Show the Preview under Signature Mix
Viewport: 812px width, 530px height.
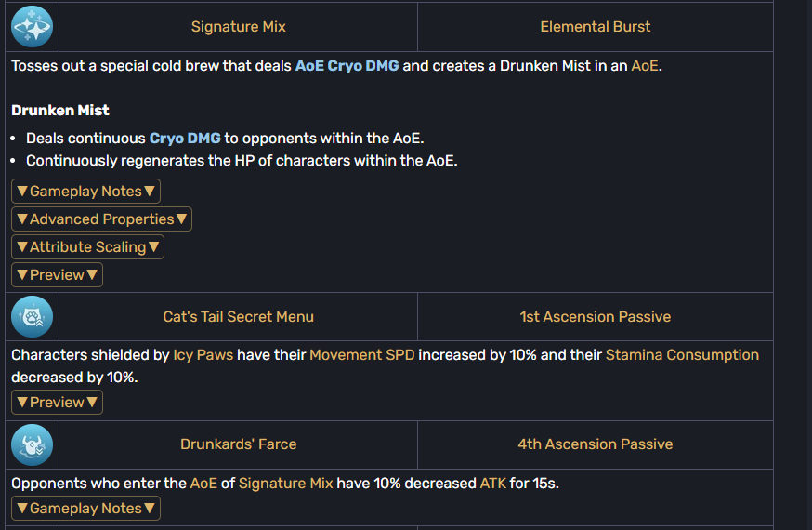57,275
